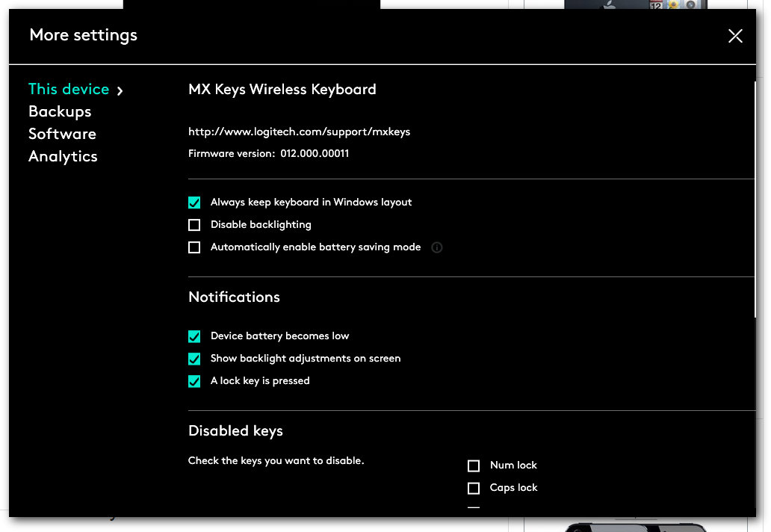Screen dimensions: 771x532
Task: Close the More settings dialog
Action: point(735,36)
